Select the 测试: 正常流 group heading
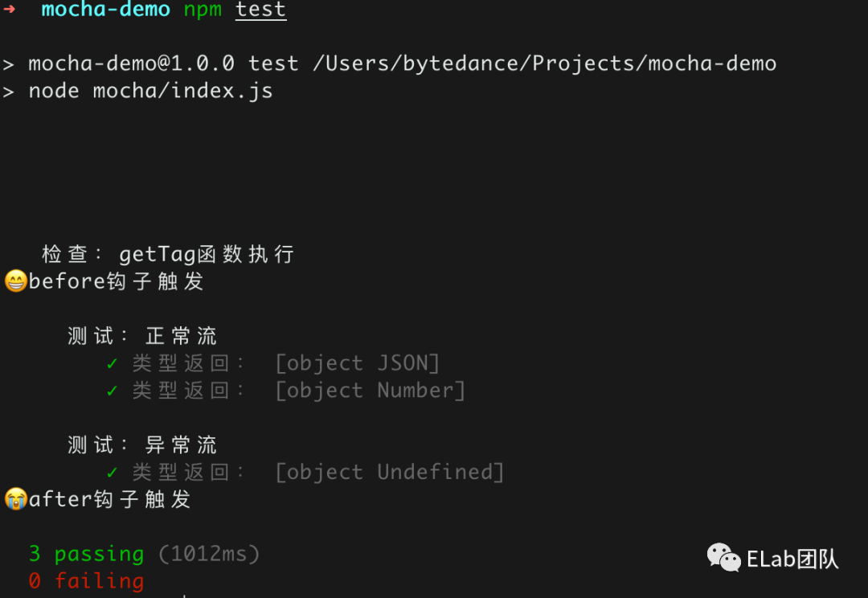This screenshot has height=598, width=868. [142, 336]
